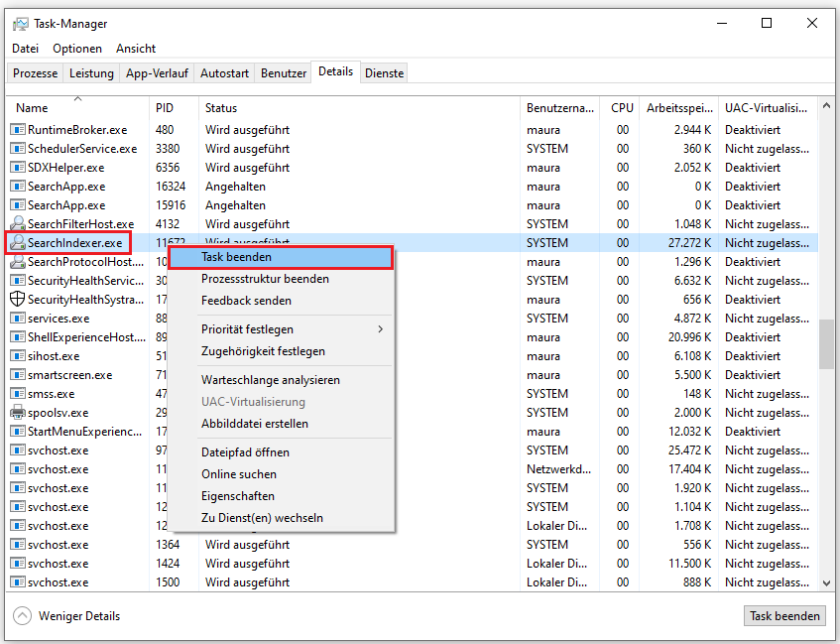840x644 pixels.
Task: Click the RuntimeBroker.exe process icon
Action: click(x=17, y=129)
